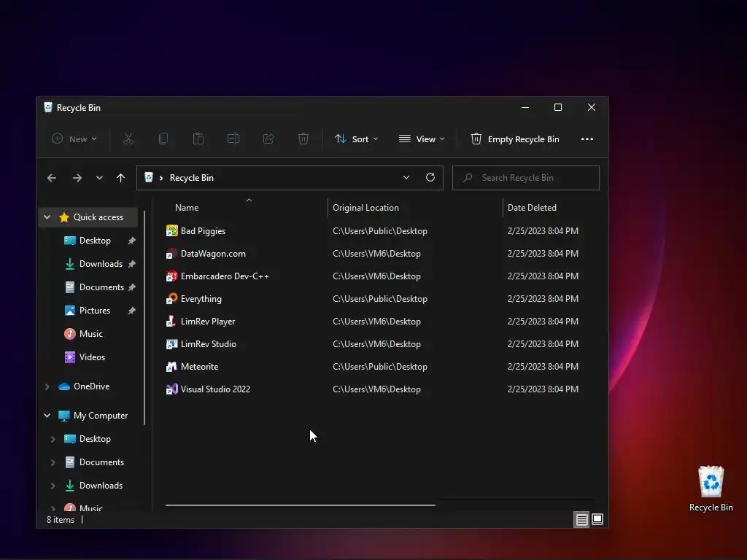The width and height of the screenshot is (747, 560).
Task: Go up one folder level
Action: [x=120, y=178]
